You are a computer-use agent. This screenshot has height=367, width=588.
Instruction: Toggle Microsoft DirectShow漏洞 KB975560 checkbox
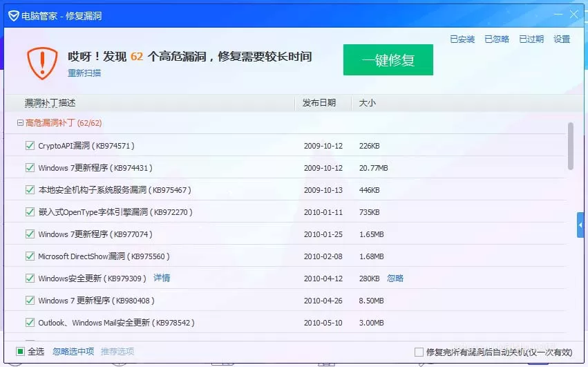30,256
